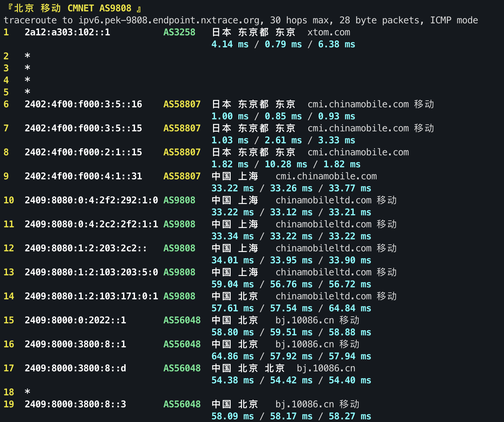This screenshot has width=504, height=422.
Task: Click latency 10.28 ms on hop 8
Action: point(286,164)
